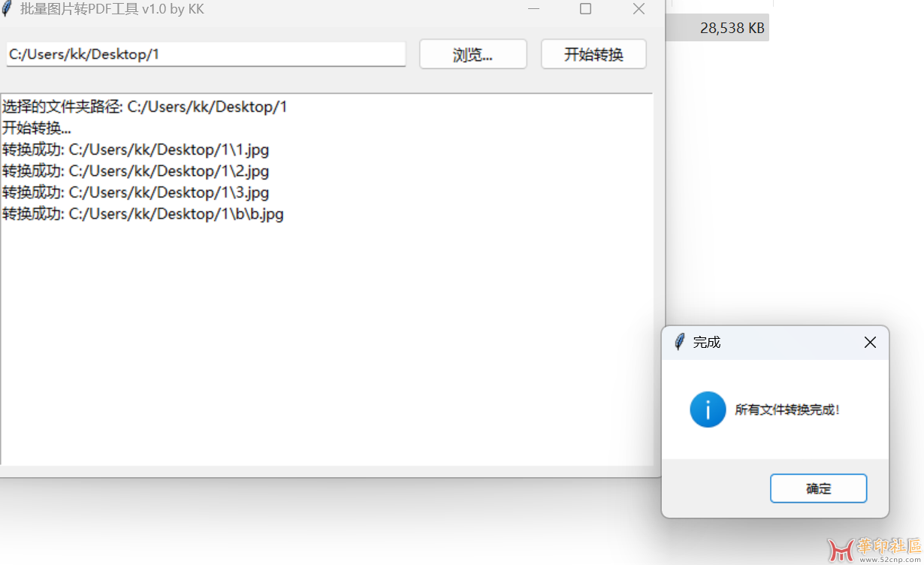Click the 浏览... browse button
924x565 pixels.
(x=473, y=54)
